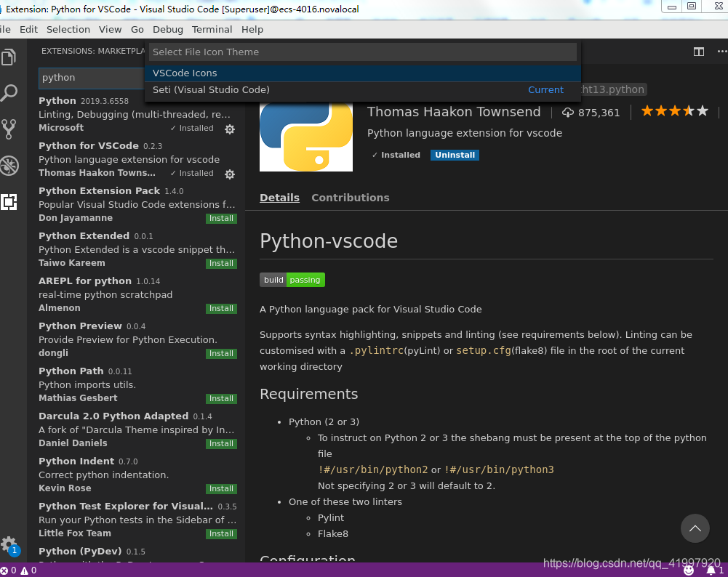Install Python Indent extension
The height and width of the screenshot is (577, 728).
pyautogui.click(x=222, y=488)
